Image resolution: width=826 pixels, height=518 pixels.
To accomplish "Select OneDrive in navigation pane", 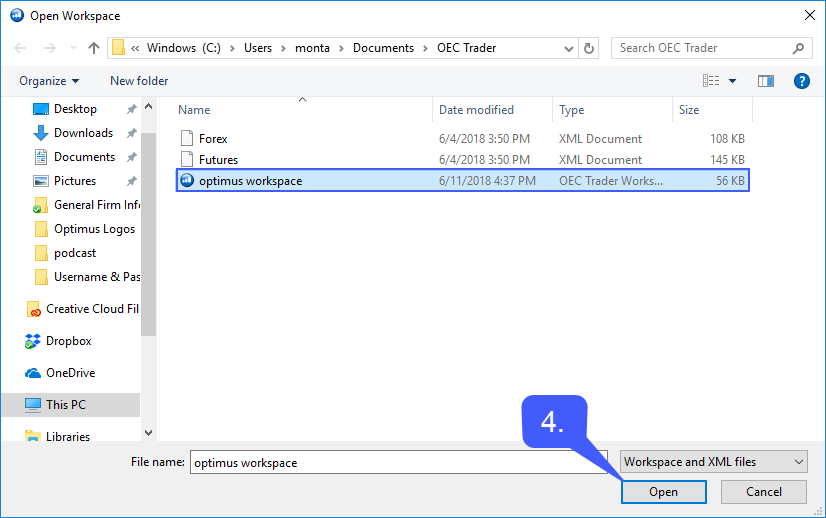I will click(x=71, y=373).
